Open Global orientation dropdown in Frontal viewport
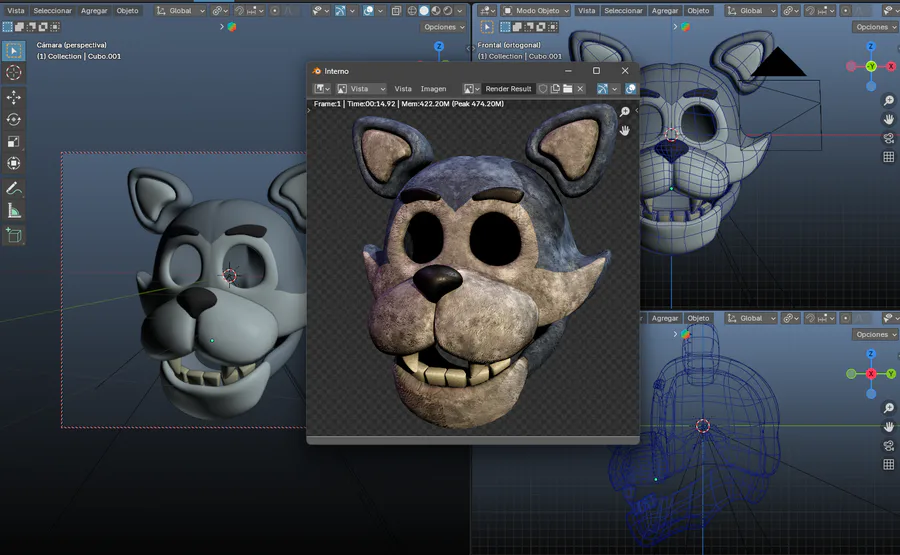 click(x=751, y=10)
